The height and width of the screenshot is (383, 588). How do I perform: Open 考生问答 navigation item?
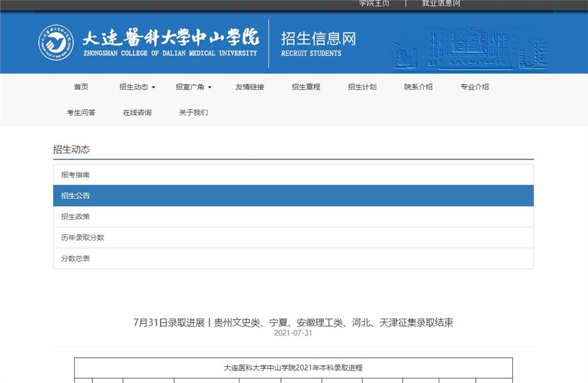click(81, 112)
